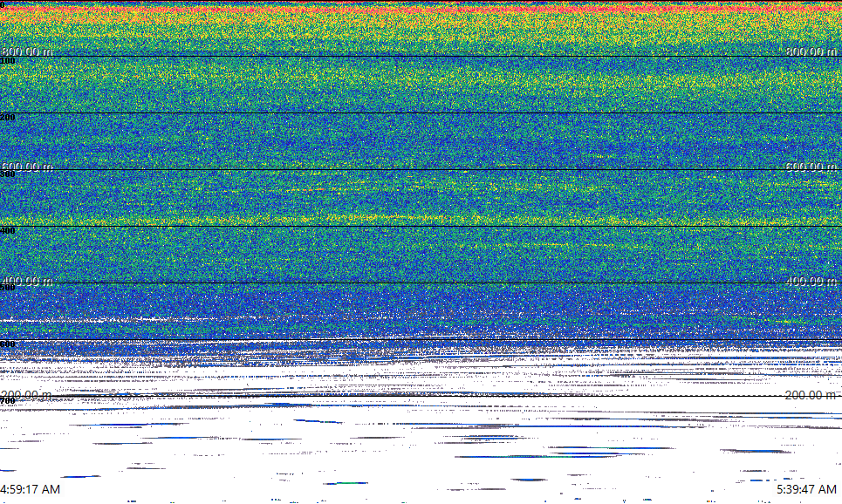This screenshot has height=504, width=842.
Task: Select the right-edge 600.00 m range label
Action: [811, 167]
